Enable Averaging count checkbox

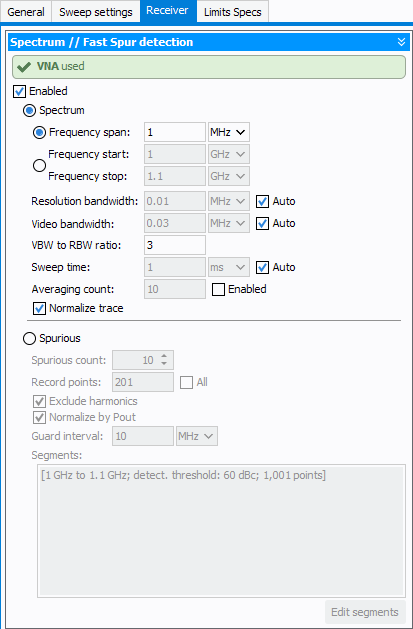coord(219,289)
